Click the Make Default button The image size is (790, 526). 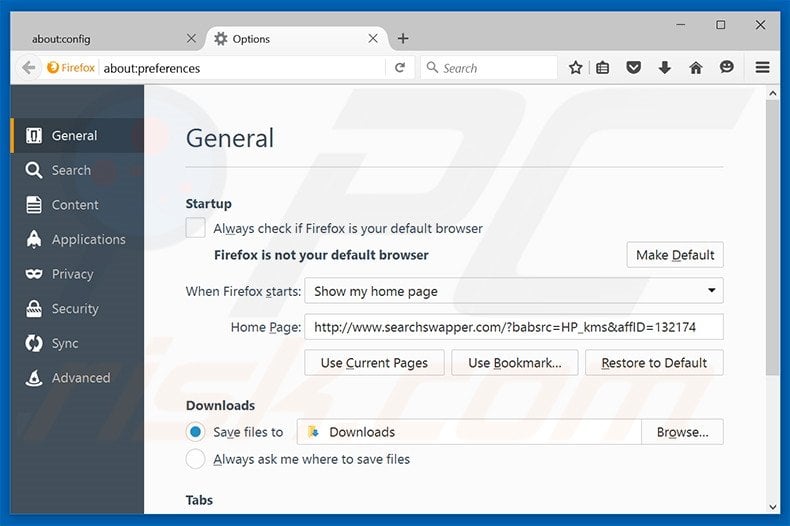coord(675,255)
